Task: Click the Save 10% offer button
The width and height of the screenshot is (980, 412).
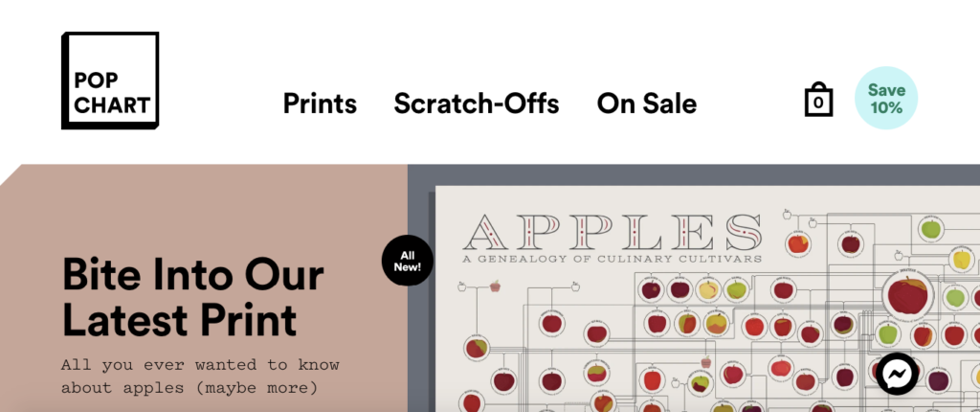Action: click(886, 99)
